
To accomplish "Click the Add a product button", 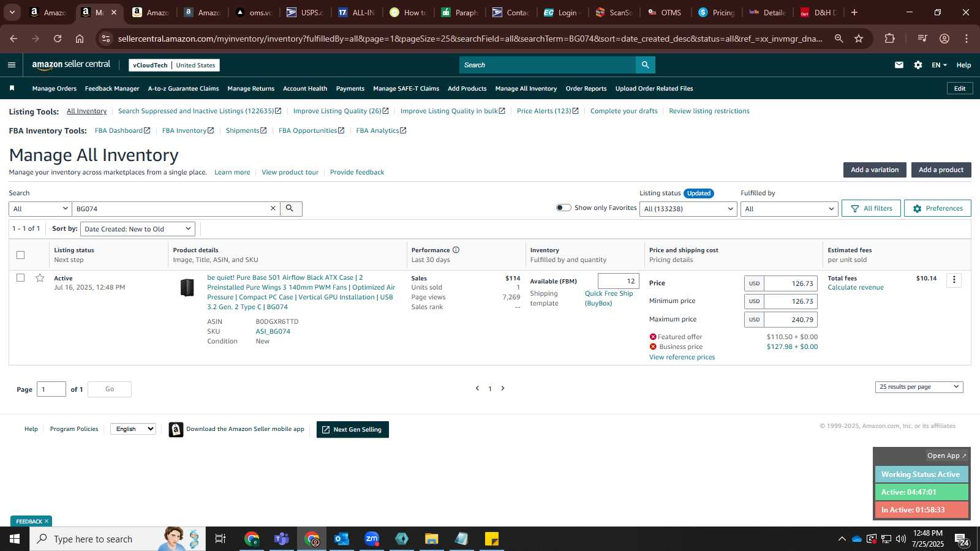I will (x=941, y=170).
